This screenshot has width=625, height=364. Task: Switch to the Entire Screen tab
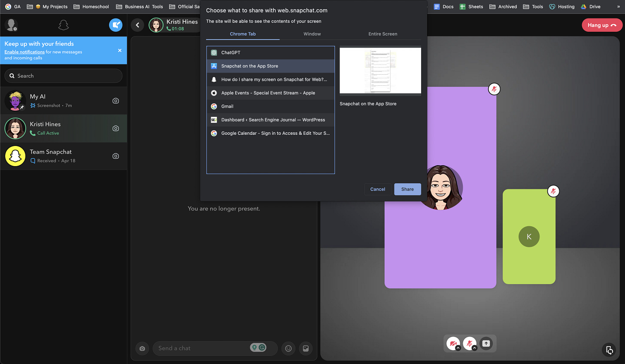click(x=383, y=34)
